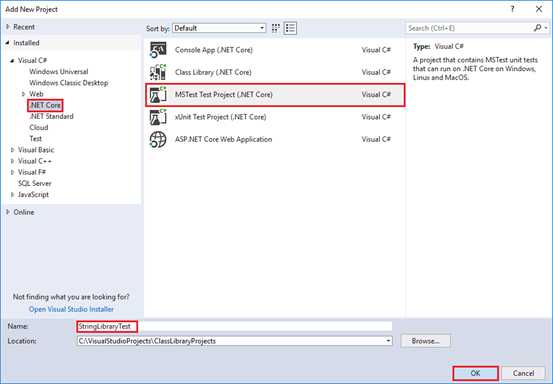Choose xUnit Test Project (.NET Core) name
The image size is (553, 384).
pyautogui.click(x=220, y=117)
